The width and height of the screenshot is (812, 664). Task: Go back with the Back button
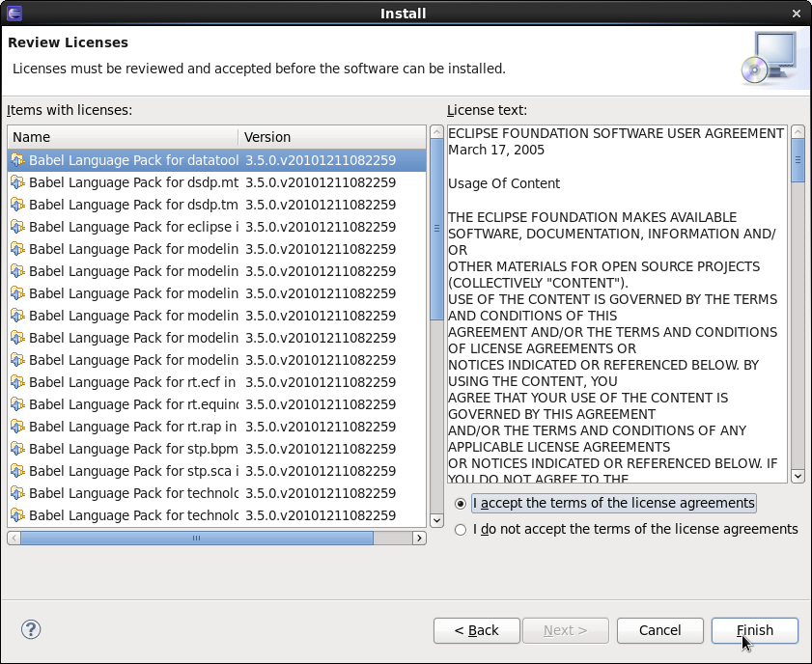(476, 630)
